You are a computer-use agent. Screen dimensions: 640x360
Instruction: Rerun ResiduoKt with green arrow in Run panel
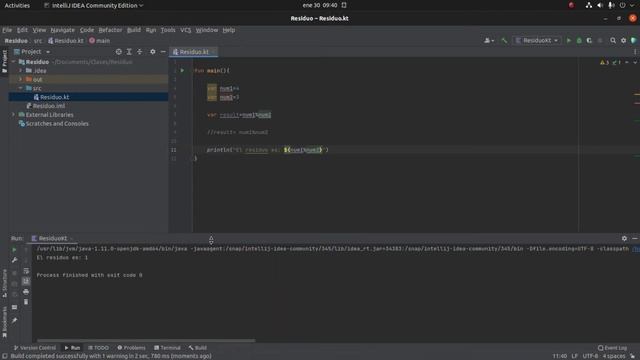click(14, 249)
